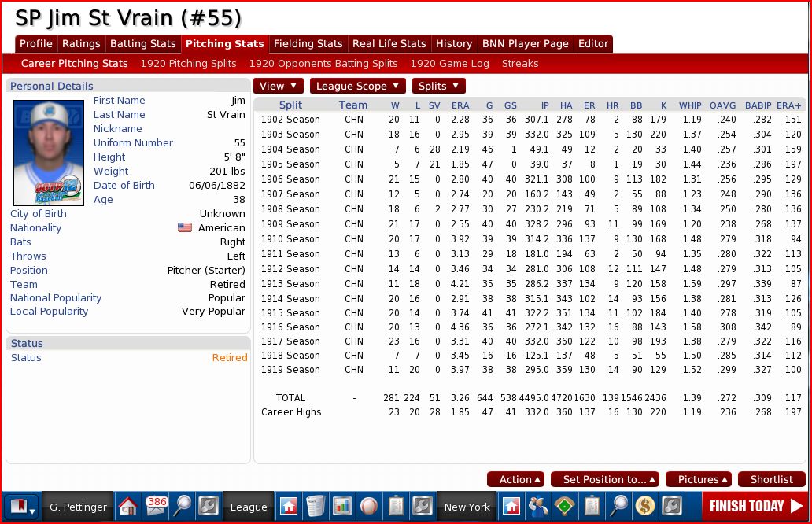Image resolution: width=812 pixels, height=524 pixels.
Task: Open the mailbox showing 386 messages
Action: [156, 506]
